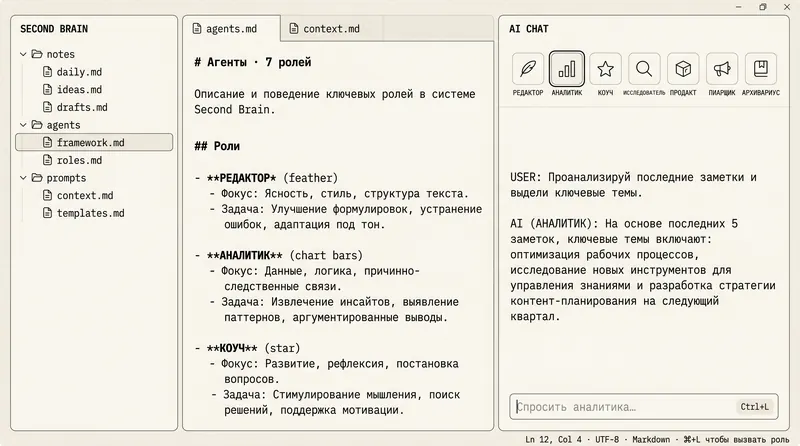
Task: Click '⌘+L чтобы вызвать роль' status hint
Action: [736, 439]
